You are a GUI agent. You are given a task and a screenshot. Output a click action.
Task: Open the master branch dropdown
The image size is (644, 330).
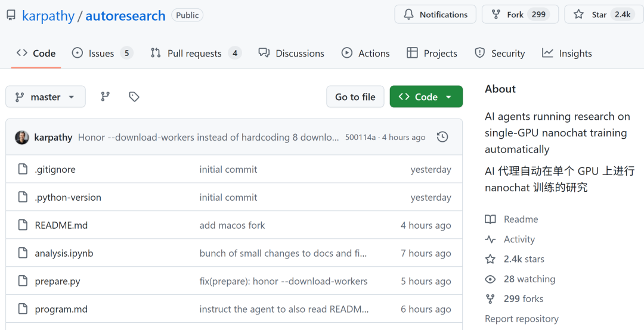(x=45, y=96)
